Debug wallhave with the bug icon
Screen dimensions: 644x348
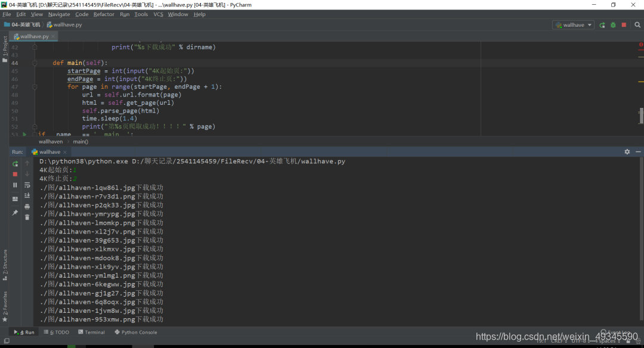click(613, 25)
